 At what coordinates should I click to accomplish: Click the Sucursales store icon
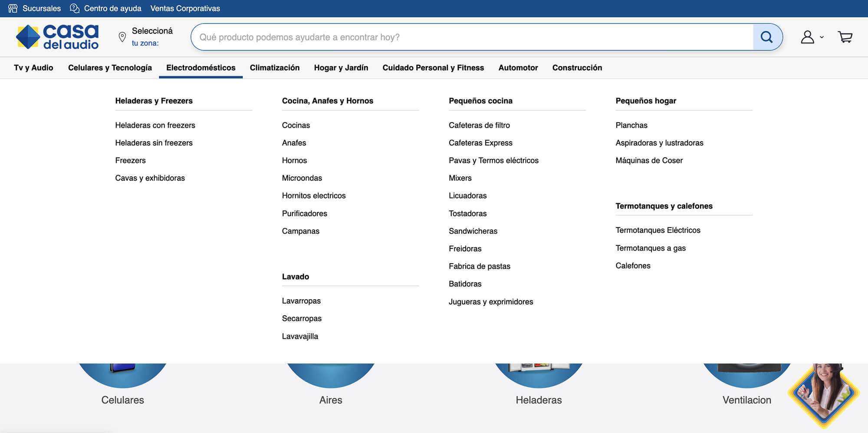(13, 8)
